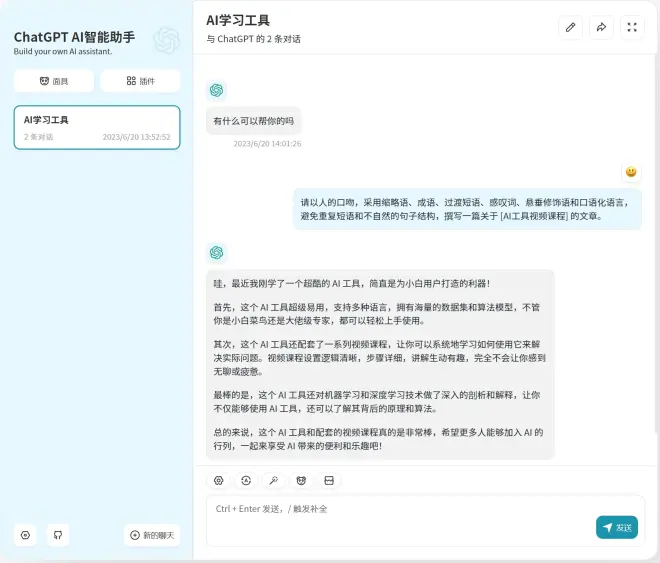This screenshot has width=660, height=563.
Task: Open the mask icon above input box
Action: (301, 480)
